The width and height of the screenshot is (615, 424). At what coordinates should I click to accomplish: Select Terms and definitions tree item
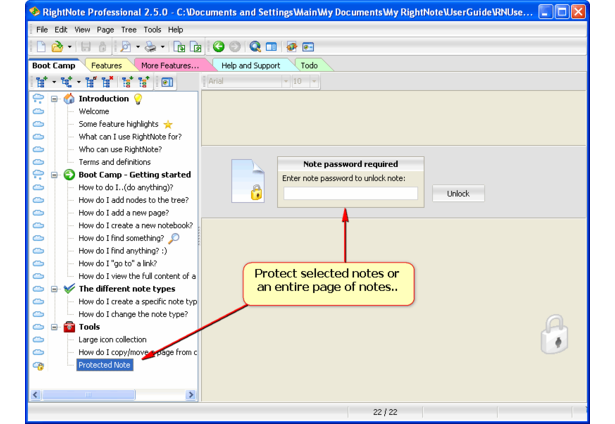(115, 162)
